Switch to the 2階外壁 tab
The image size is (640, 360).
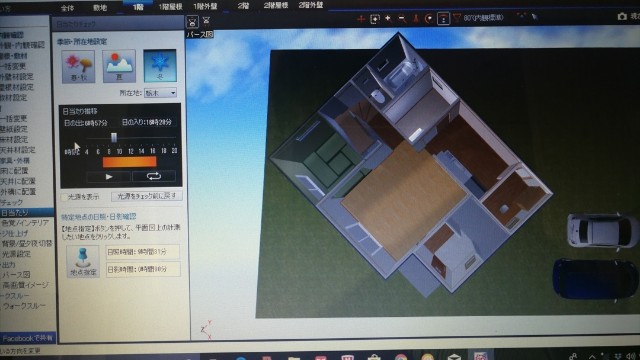pos(311,5)
